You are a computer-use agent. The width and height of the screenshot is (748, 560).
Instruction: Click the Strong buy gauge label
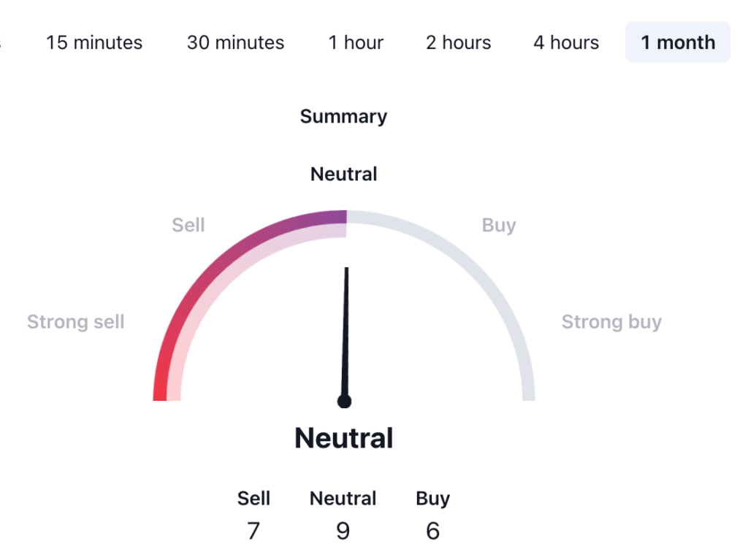[611, 322]
